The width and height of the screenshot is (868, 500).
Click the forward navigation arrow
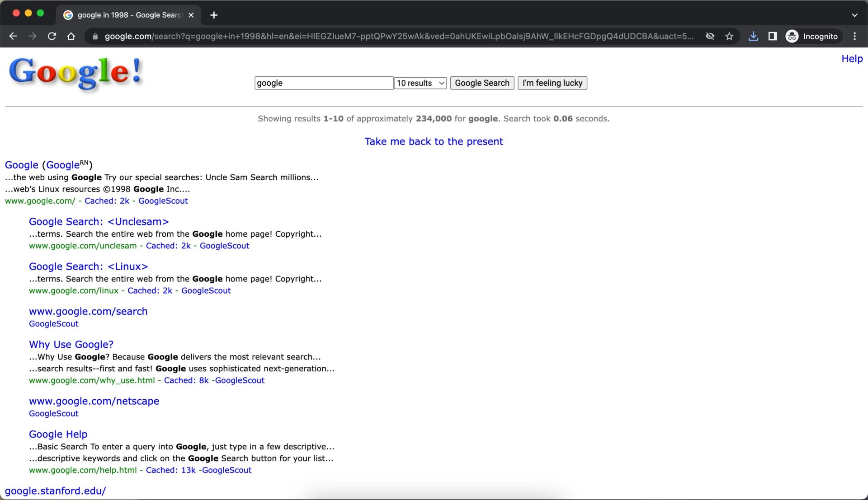[32, 36]
